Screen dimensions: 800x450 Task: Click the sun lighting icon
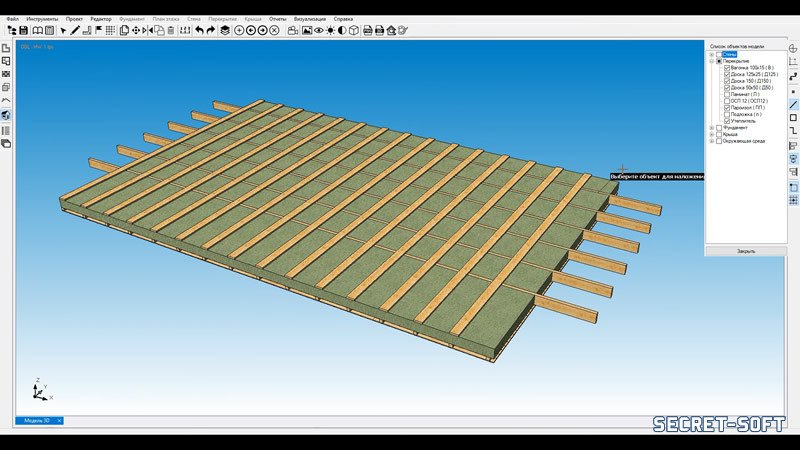[331, 31]
